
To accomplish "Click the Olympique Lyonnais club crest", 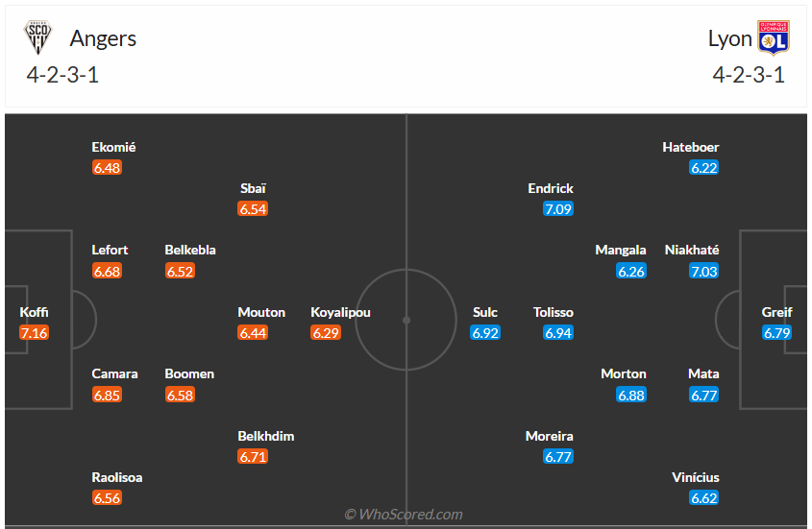I will point(773,38).
